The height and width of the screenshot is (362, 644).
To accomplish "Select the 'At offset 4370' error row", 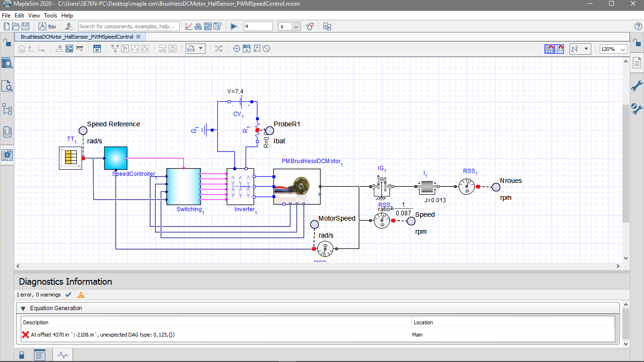I will tap(318, 335).
